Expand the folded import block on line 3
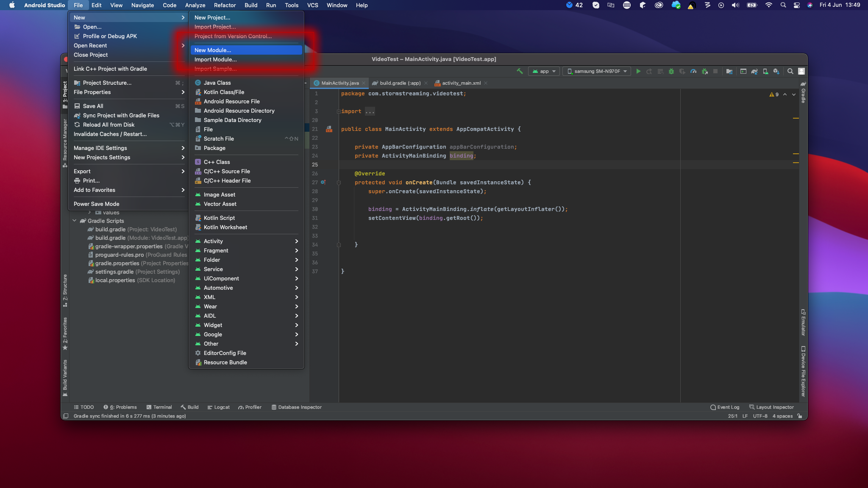Viewport: 868px width, 488px height. tap(339, 111)
